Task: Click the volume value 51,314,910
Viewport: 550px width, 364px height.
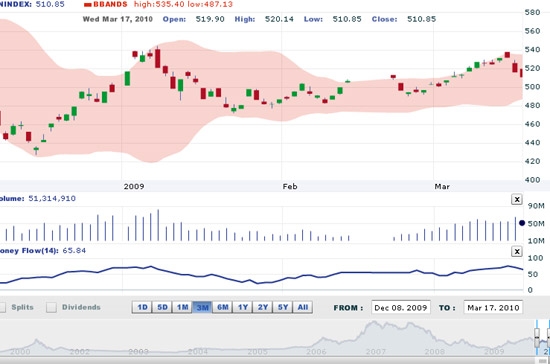Action: pos(52,198)
